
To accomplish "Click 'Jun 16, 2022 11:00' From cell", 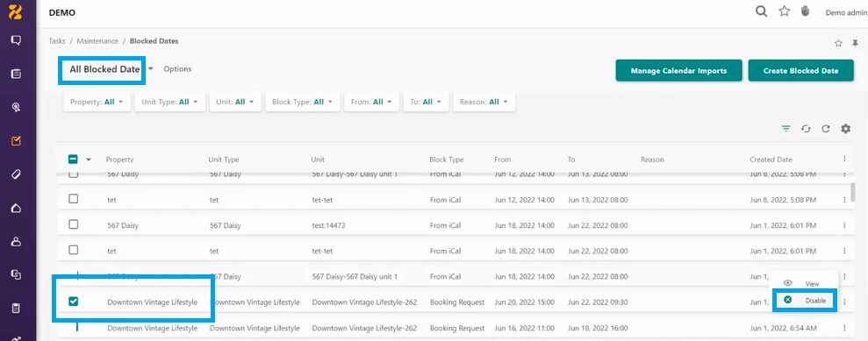I will [524, 328].
